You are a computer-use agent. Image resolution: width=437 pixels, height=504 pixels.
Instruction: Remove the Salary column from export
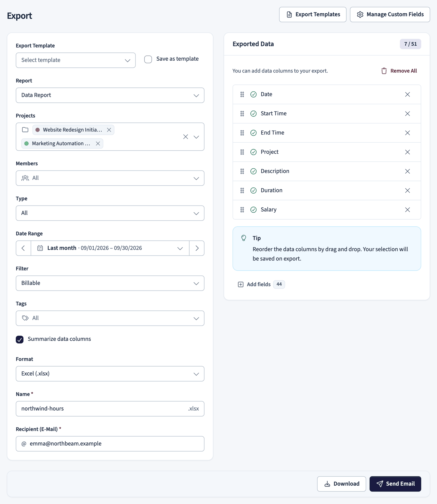[407, 210]
